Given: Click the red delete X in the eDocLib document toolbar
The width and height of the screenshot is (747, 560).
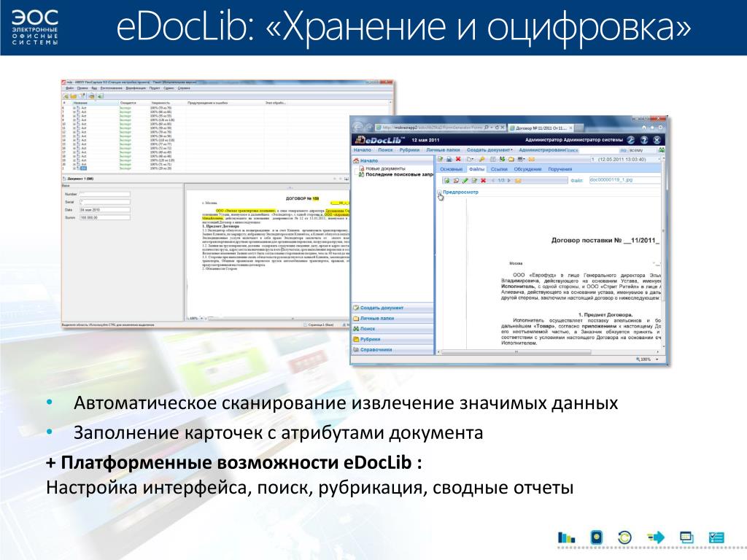Looking at the screenshot, I should coord(458,159).
